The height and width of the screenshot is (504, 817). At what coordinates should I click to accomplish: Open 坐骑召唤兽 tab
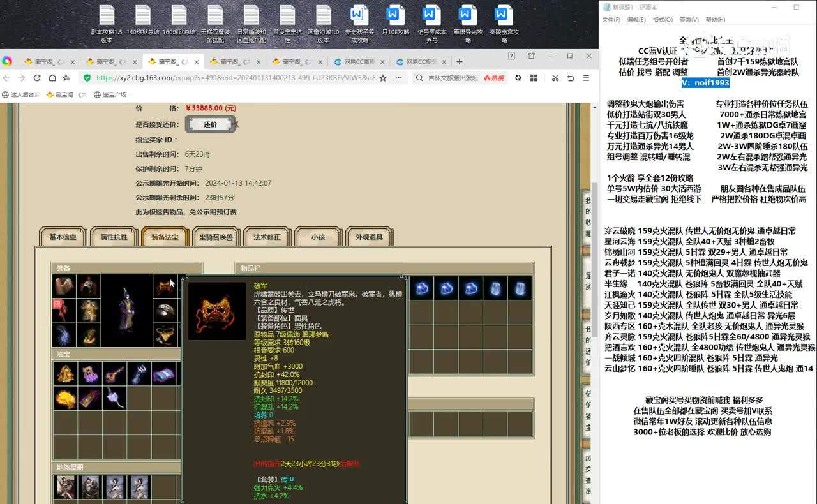(216, 237)
